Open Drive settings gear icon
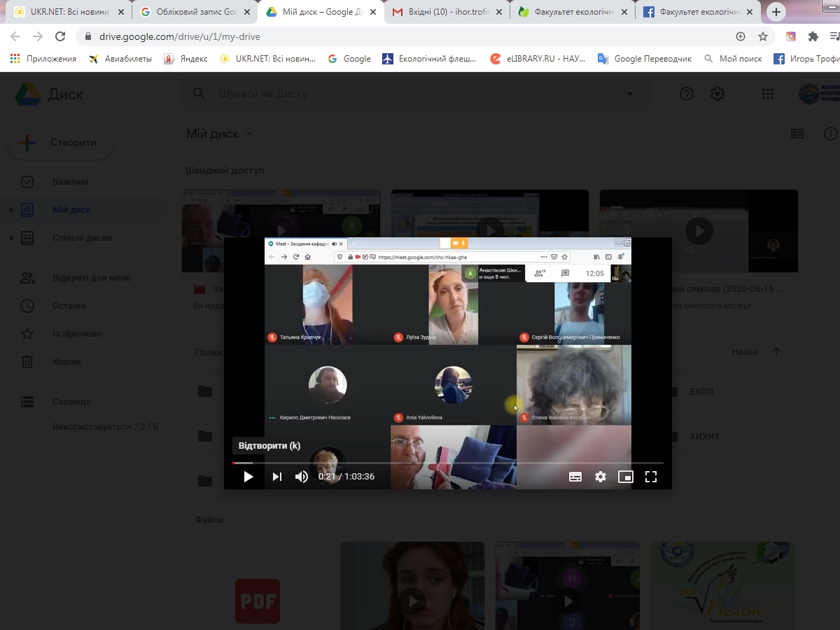The image size is (840, 630). coord(717,94)
